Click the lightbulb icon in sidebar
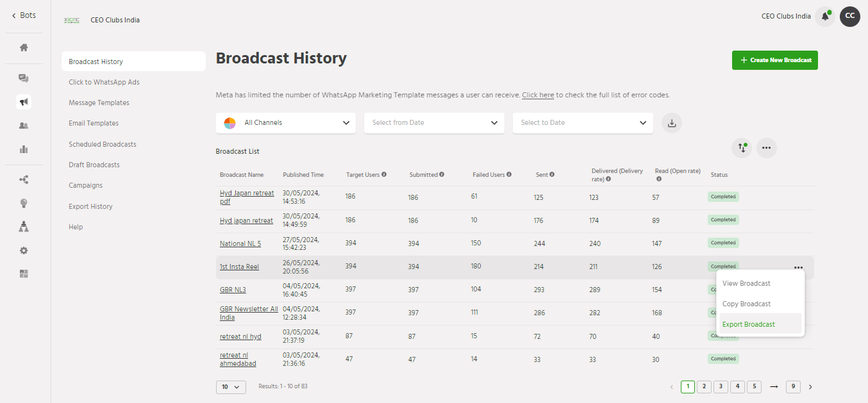This screenshot has width=868, height=403. click(24, 204)
